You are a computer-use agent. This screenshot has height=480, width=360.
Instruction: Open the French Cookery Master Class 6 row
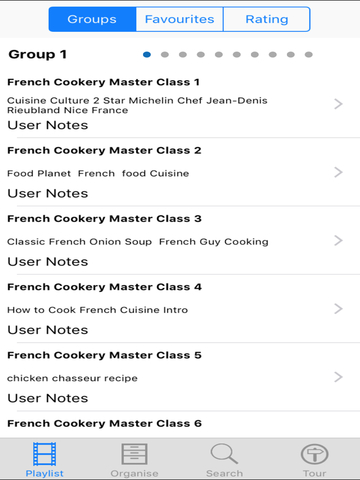[180, 424]
